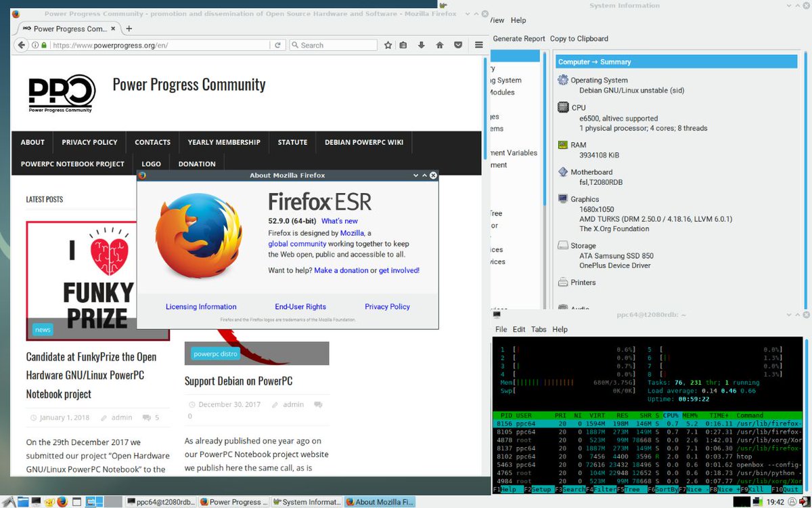Close the Power Progress Community tab

pos(112,28)
